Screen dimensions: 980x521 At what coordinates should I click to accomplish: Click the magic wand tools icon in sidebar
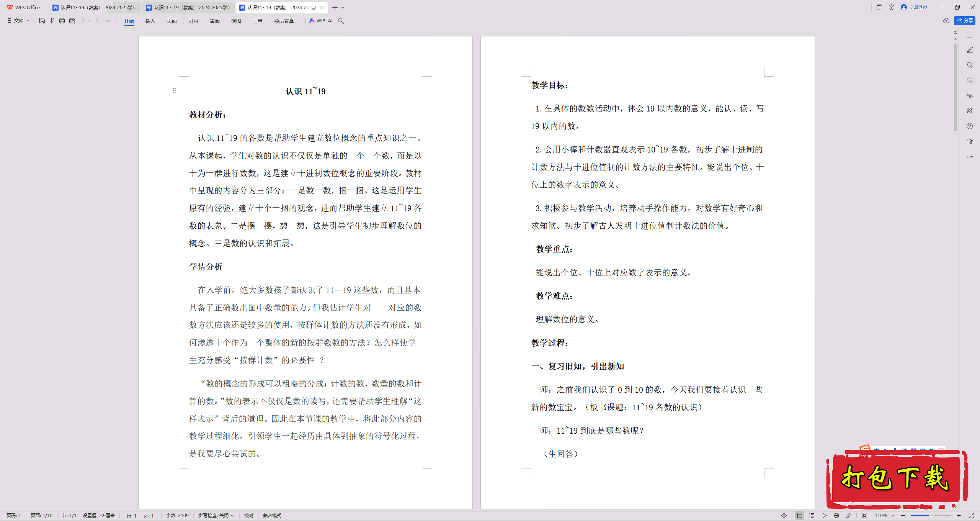[x=970, y=111]
